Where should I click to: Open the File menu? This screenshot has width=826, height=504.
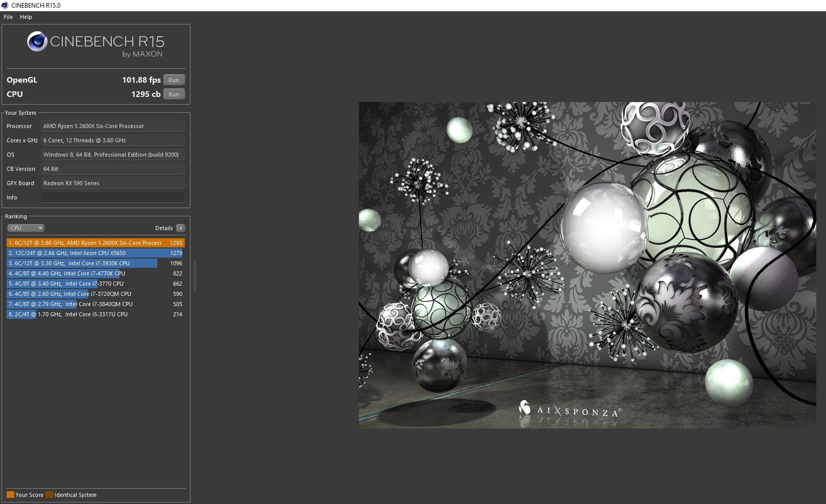tap(8, 17)
